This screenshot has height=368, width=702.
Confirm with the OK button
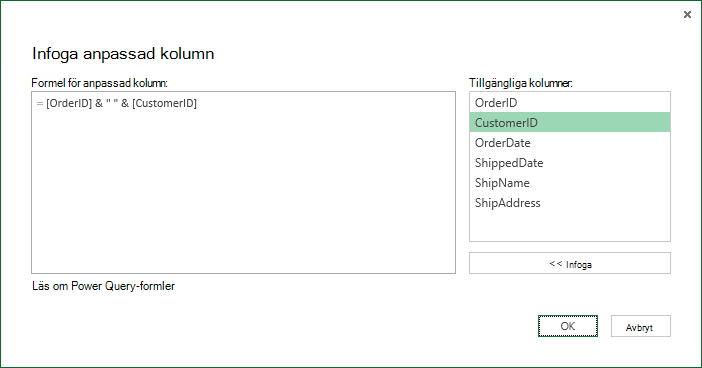[x=568, y=326]
